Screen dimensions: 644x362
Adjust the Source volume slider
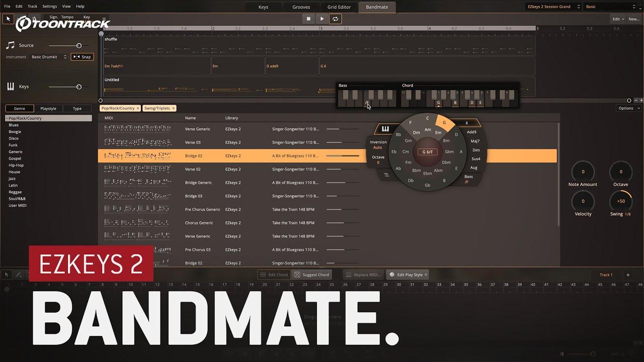click(79, 46)
